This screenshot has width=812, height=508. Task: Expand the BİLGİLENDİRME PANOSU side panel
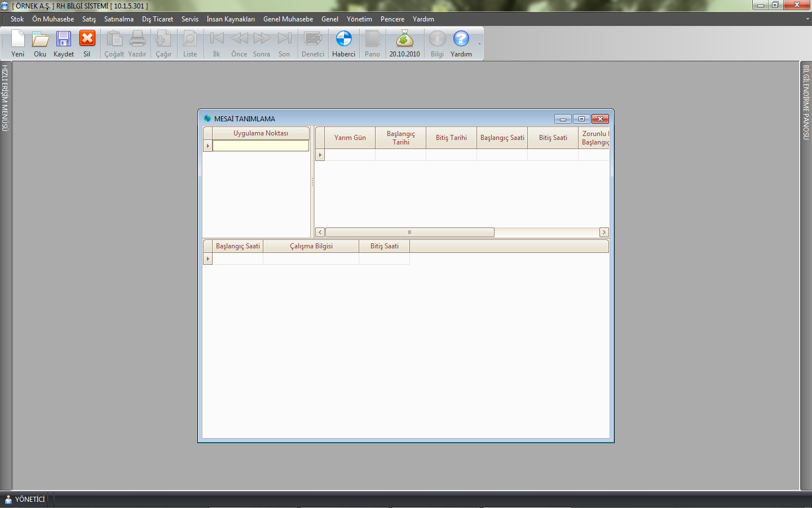click(806, 102)
